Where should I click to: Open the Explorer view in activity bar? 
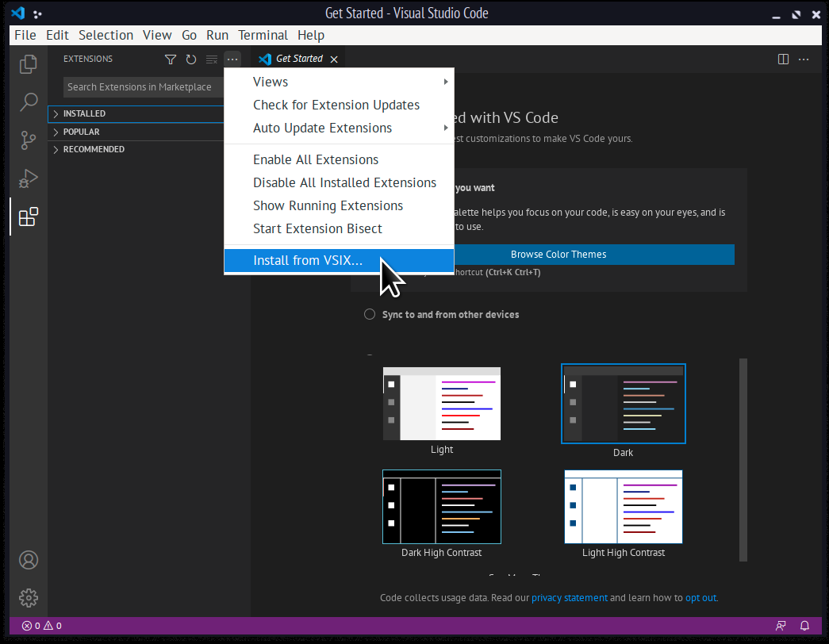click(28, 64)
